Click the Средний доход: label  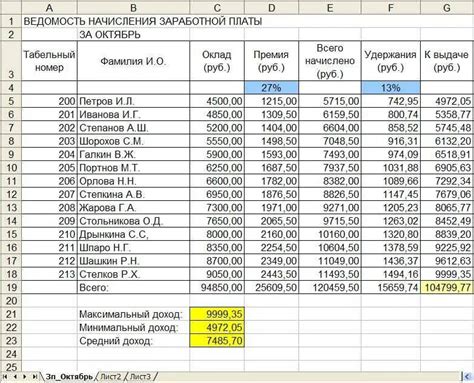[116, 341]
